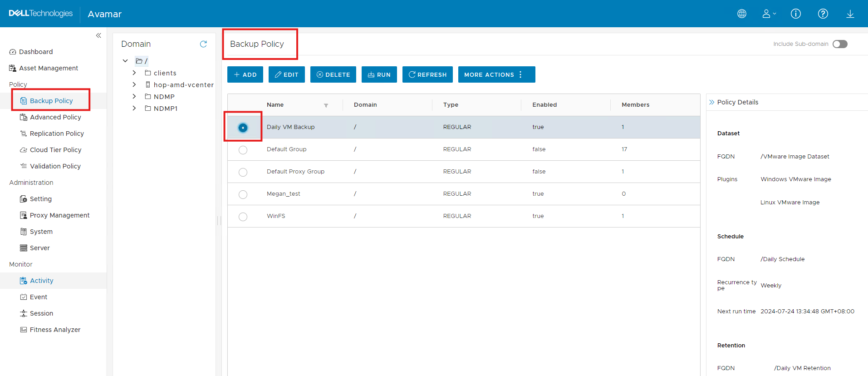Select the WinFS policy radio button
The image size is (868, 376).
click(x=243, y=217)
